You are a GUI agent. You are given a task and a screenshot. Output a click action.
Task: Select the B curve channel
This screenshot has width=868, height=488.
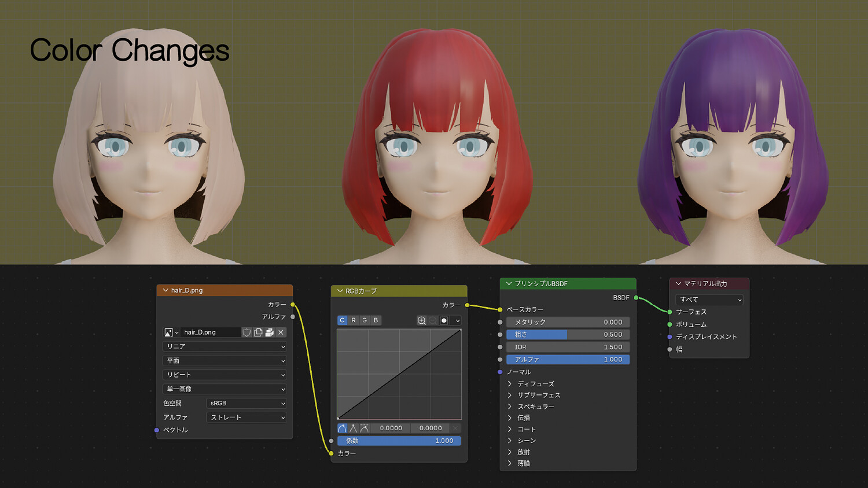click(376, 320)
